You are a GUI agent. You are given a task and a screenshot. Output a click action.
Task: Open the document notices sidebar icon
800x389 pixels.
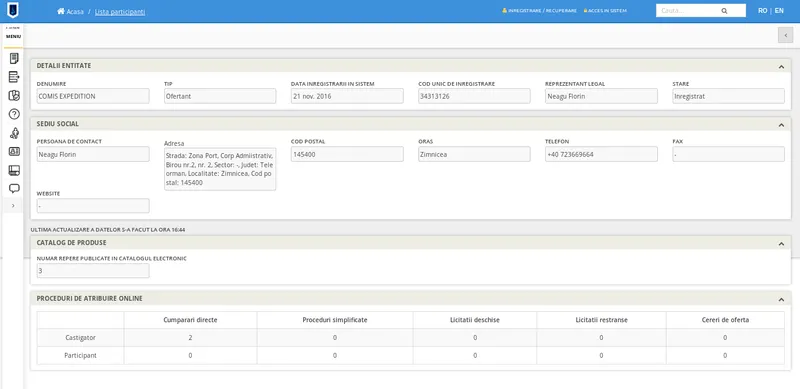(14, 58)
